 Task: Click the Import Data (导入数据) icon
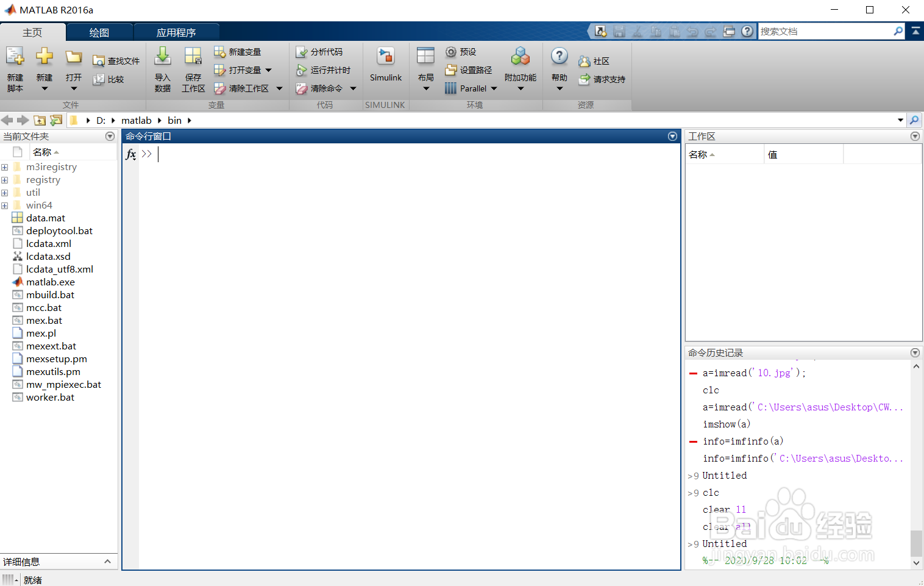click(x=163, y=56)
